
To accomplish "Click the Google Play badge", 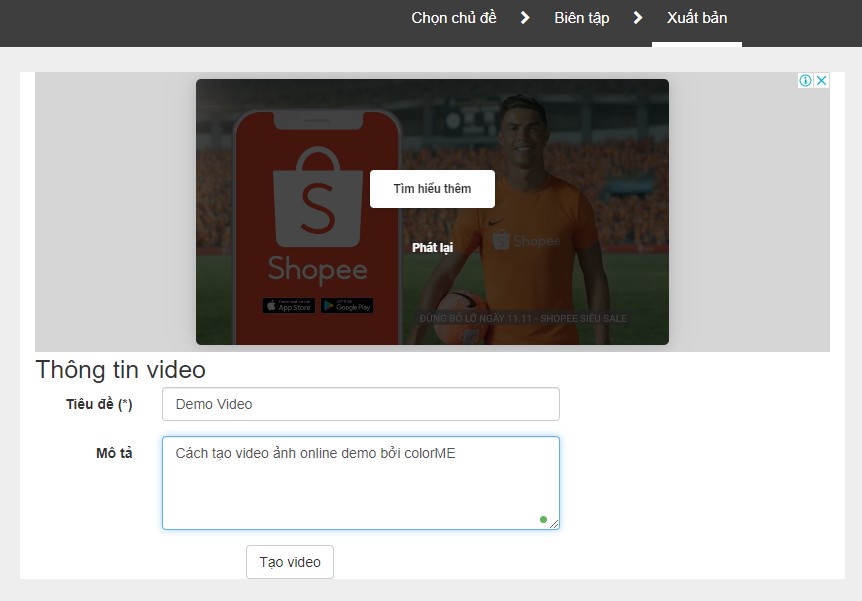I will (x=347, y=306).
